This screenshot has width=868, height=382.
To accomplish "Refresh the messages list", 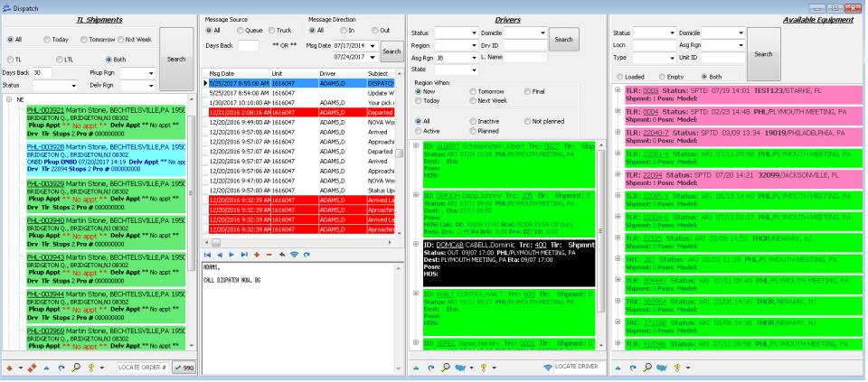I will click(x=307, y=255).
